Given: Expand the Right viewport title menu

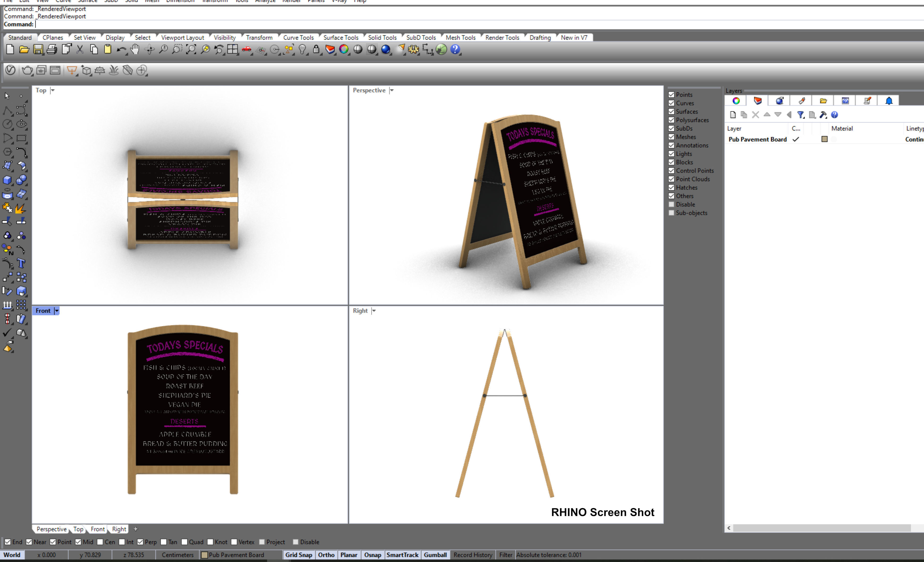Looking at the screenshot, I should tap(374, 311).
